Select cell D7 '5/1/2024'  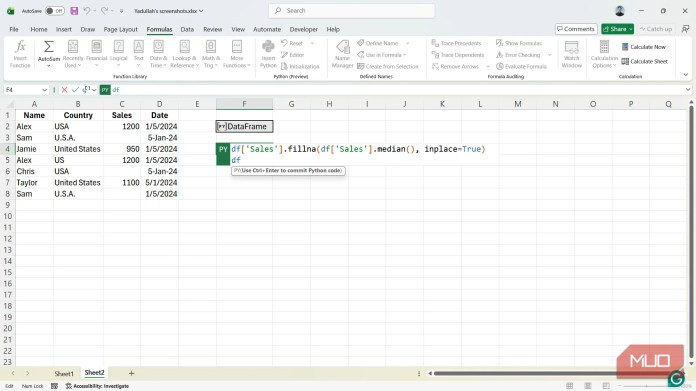(x=160, y=182)
